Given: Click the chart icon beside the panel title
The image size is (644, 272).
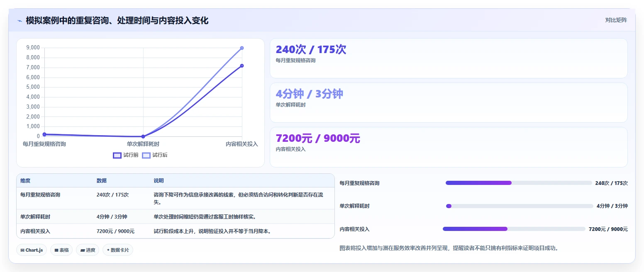Looking at the screenshot, I should click(20, 20).
